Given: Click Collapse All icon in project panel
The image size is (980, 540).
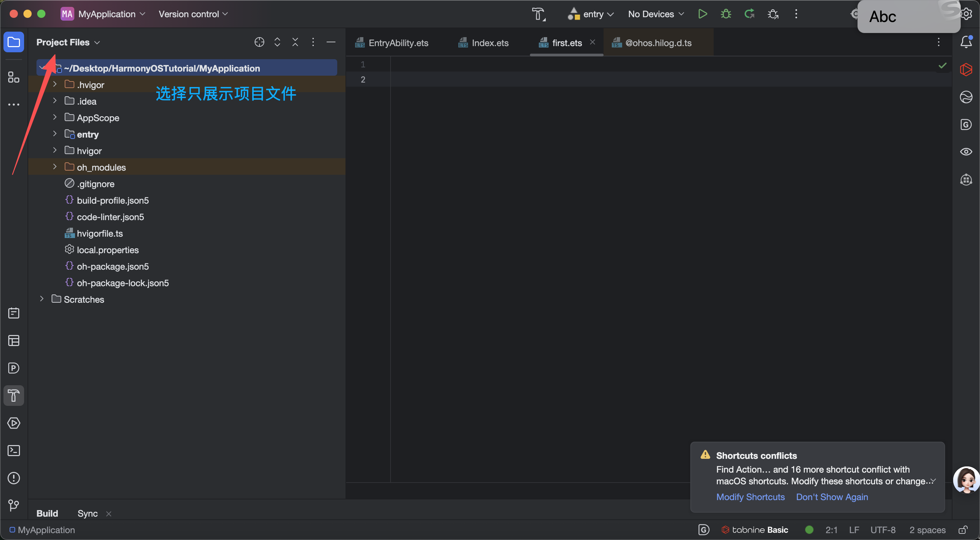Looking at the screenshot, I should tap(295, 42).
